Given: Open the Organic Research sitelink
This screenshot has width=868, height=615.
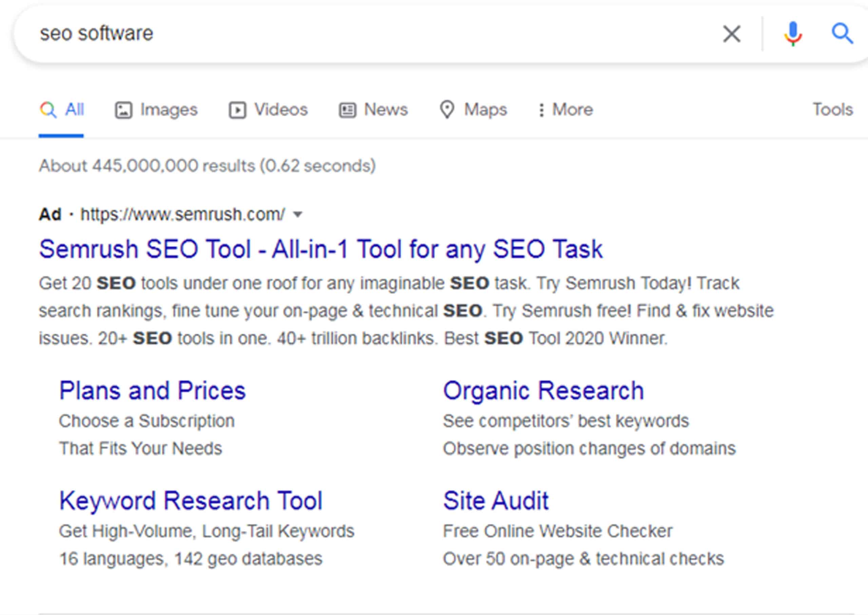Looking at the screenshot, I should coord(543,390).
